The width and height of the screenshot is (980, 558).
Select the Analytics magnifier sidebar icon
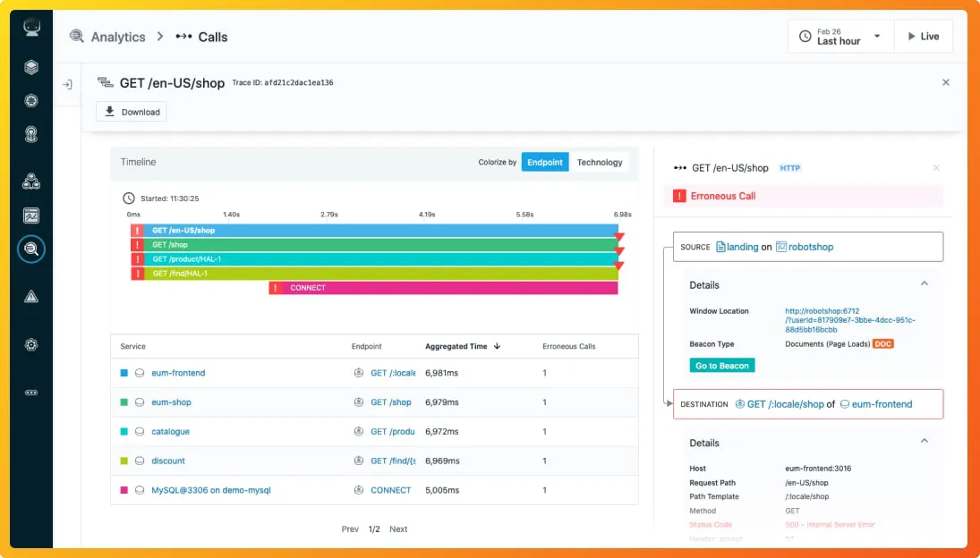31,249
